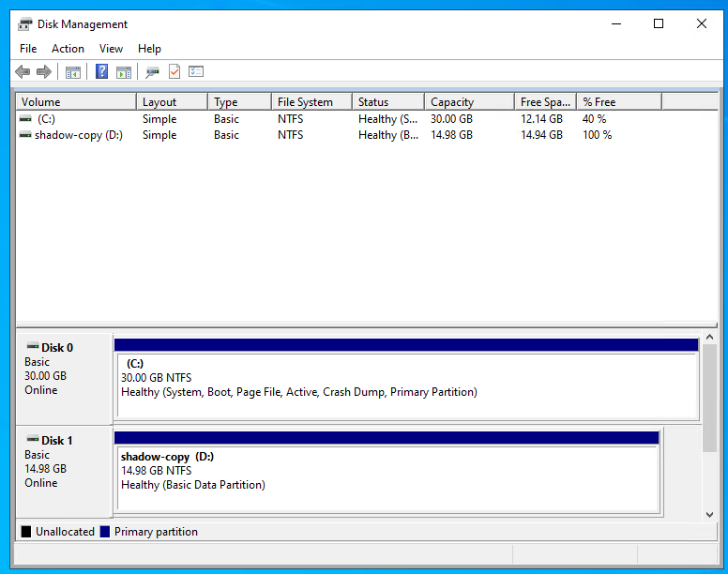The height and width of the screenshot is (574, 728).
Task: Sort by the Capacity column header
Action: (x=469, y=102)
